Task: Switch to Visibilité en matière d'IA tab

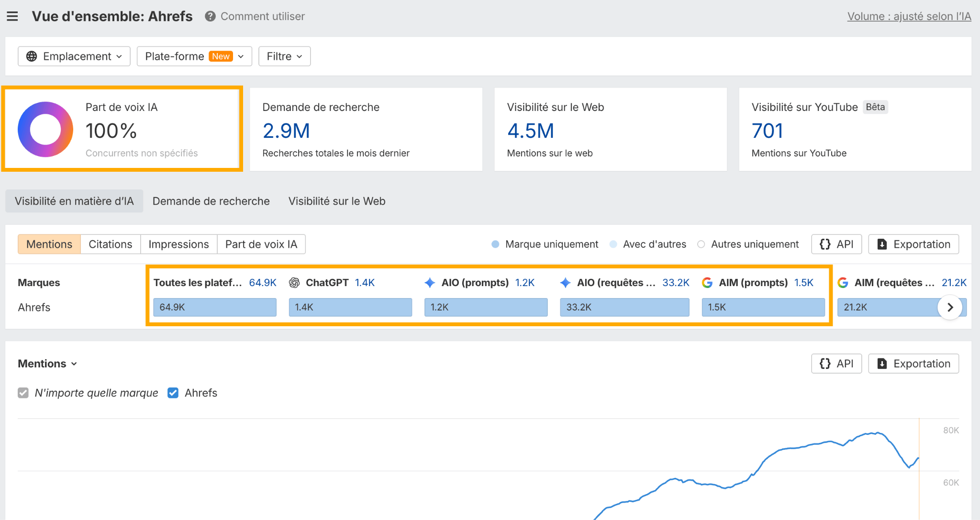Action: pyautogui.click(x=74, y=201)
